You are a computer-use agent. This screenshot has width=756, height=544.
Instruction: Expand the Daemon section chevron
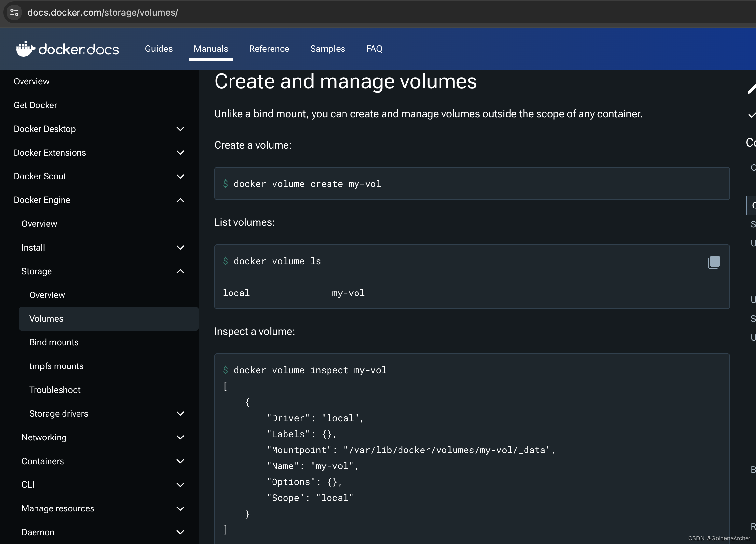click(x=180, y=532)
